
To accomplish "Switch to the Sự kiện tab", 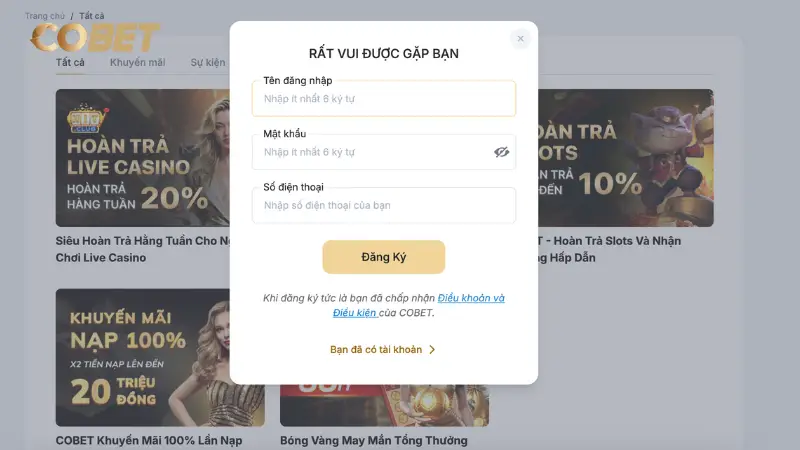I will [208, 62].
